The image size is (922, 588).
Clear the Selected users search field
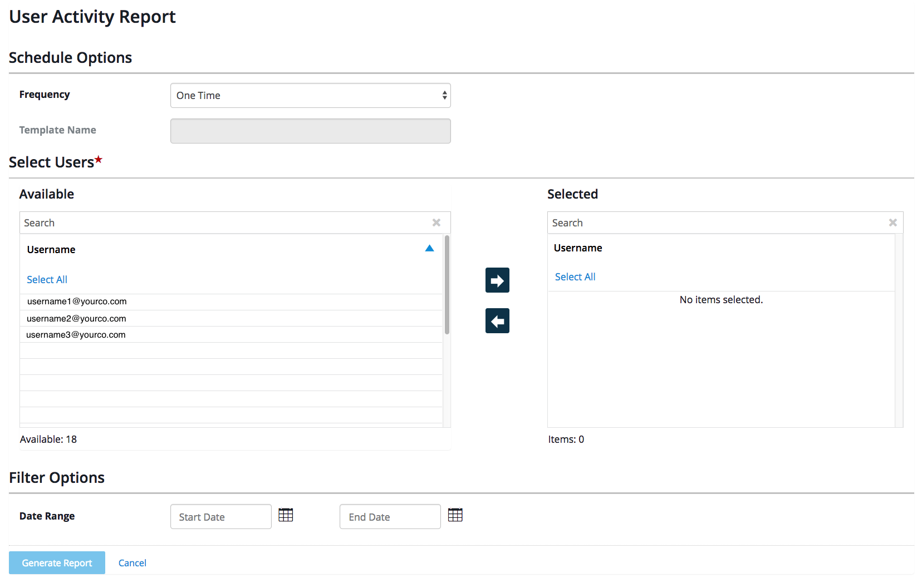tap(892, 222)
